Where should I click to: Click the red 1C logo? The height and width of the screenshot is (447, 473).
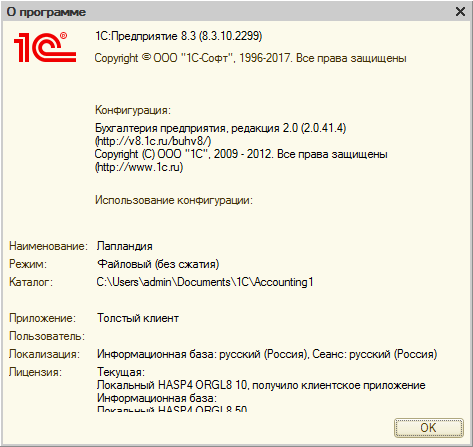(x=45, y=47)
